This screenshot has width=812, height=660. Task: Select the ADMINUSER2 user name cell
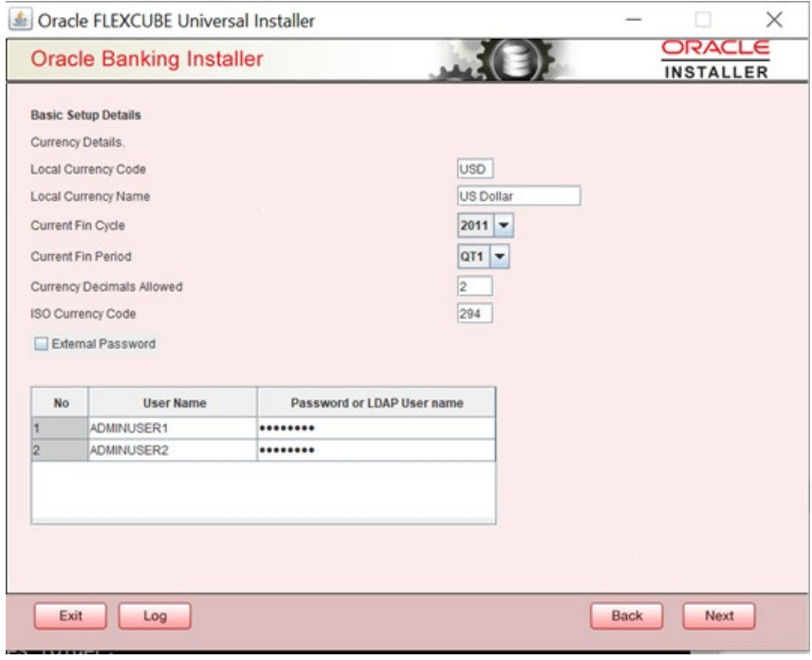pos(173,450)
